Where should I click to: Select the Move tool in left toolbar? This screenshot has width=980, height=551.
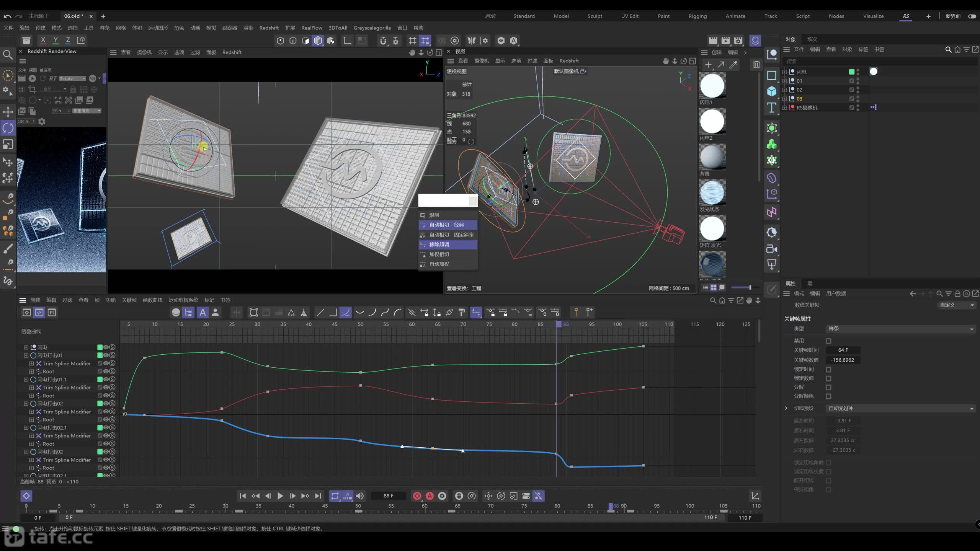coord(8,112)
